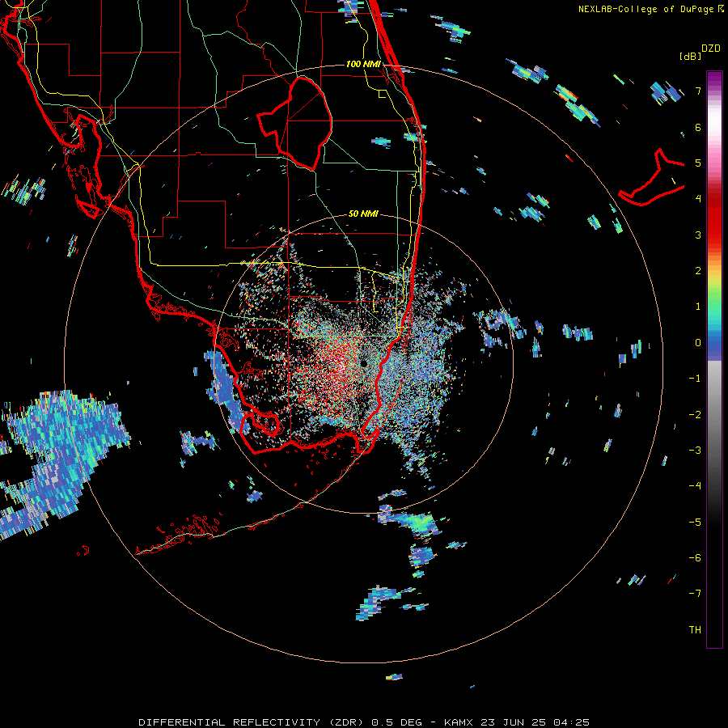Screen dimensions: 728x728
Task: Click the -7 dB value on the color scale
Action: (x=695, y=594)
